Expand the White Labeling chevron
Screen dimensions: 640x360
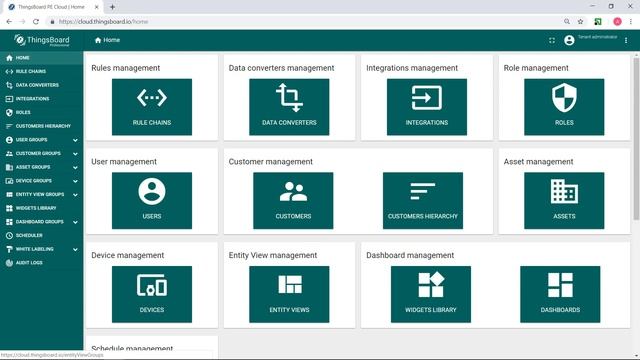[75, 249]
